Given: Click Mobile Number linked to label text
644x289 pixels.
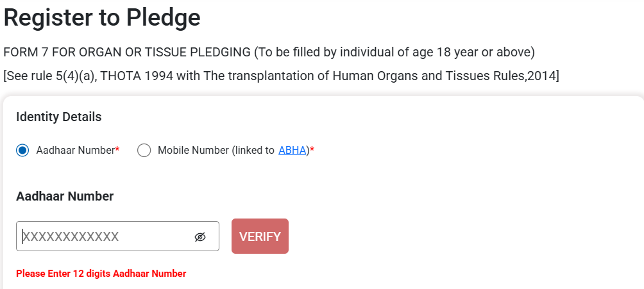Looking at the screenshot, I should pos(216,150).
